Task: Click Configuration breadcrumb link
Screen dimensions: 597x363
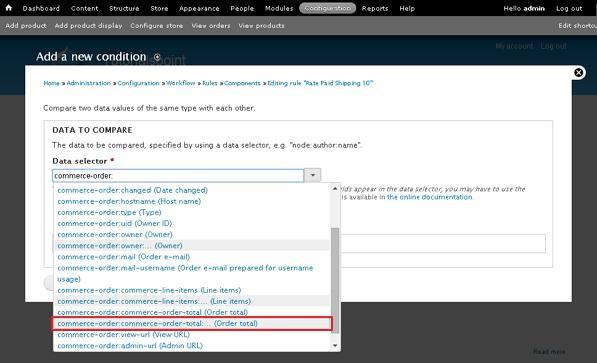Action: [x=139, y=83]
